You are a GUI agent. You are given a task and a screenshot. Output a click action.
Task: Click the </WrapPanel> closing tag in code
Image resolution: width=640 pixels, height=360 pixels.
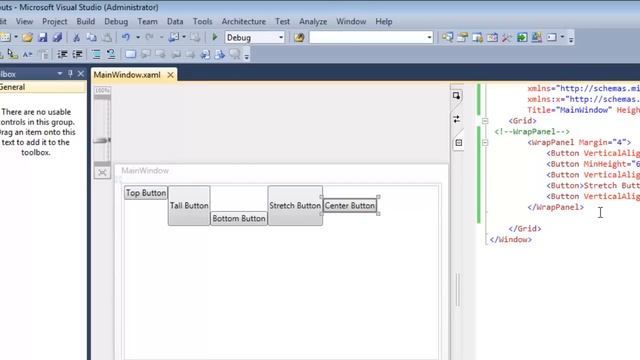click(556, 207)
